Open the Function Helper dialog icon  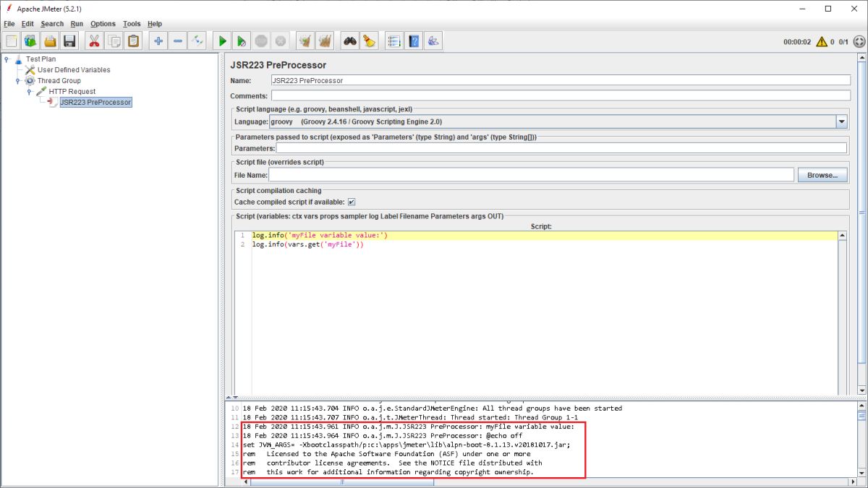pos(394,41)
